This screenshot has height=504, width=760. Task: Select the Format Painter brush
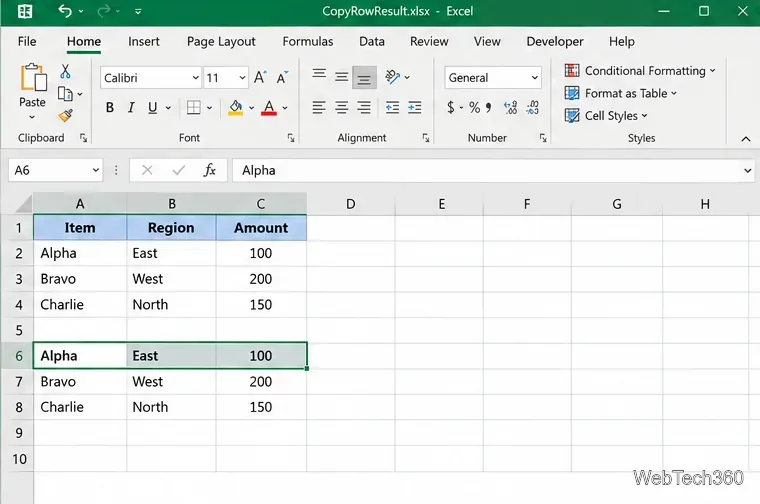(x=65, y=115)
